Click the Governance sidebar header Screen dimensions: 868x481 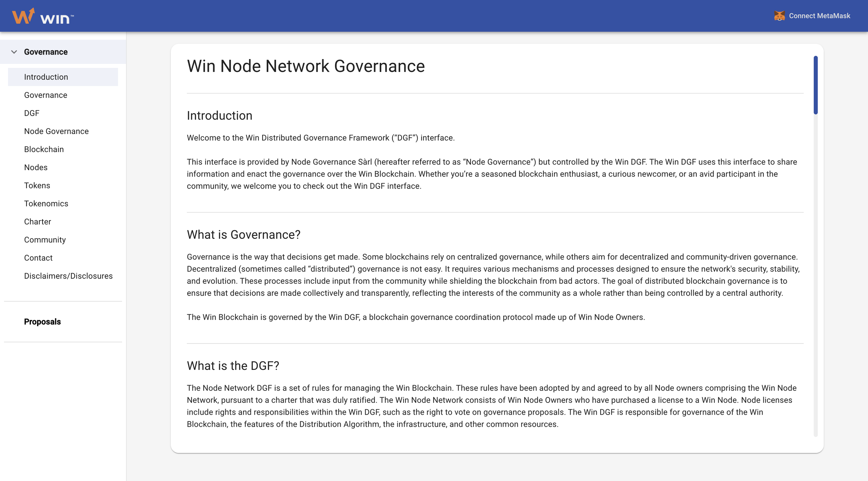(x=46, y=52)
